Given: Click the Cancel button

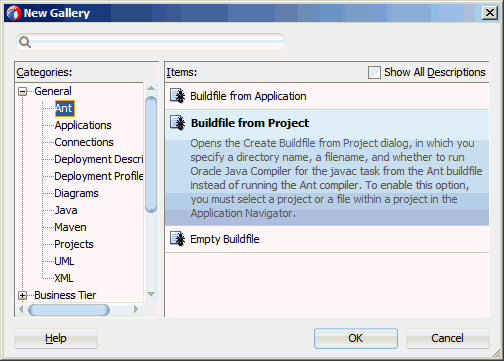Looking at the screenshot, I should click(447, 338).
